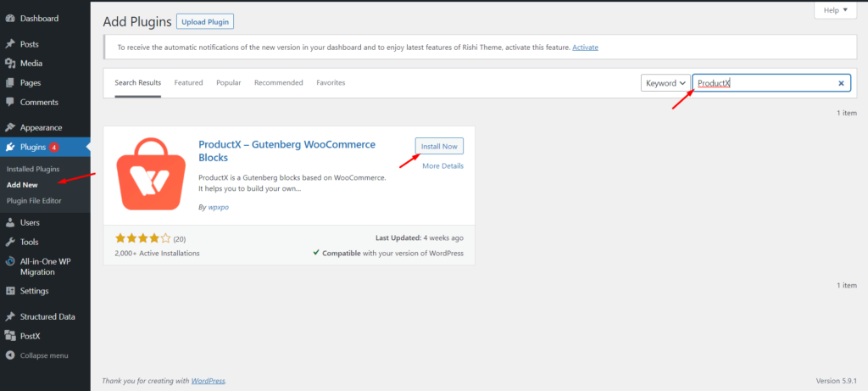
Task: Click the Appearance brush icon
Action: [10, 127]
